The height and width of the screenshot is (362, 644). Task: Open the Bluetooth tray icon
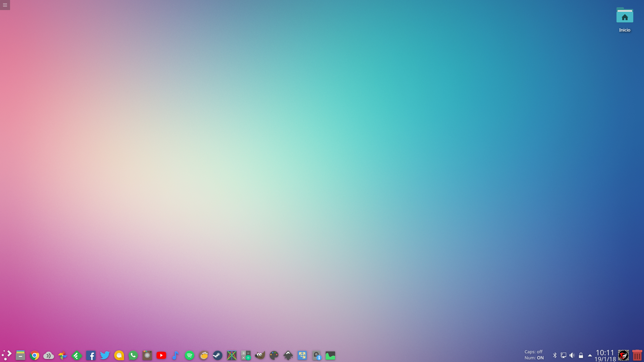pos(555,355)
